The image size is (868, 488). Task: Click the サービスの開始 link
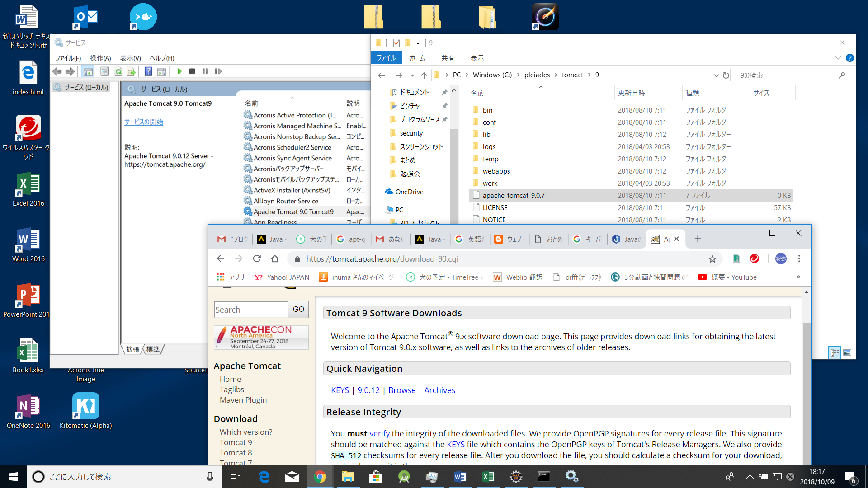point(144,122)
